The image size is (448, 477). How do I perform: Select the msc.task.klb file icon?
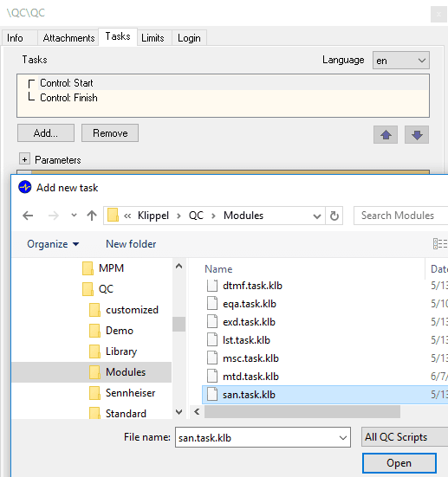(x=212, y=358)
